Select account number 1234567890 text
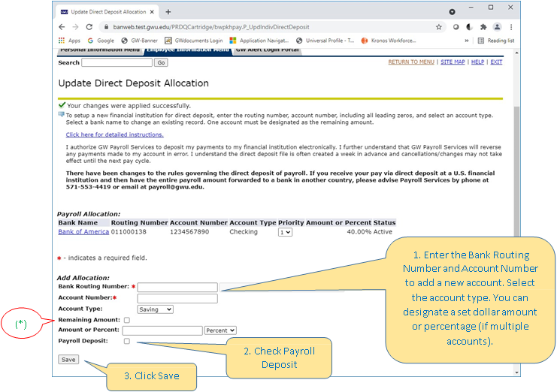This screenshot has height=392, width=557. [189, 231]
